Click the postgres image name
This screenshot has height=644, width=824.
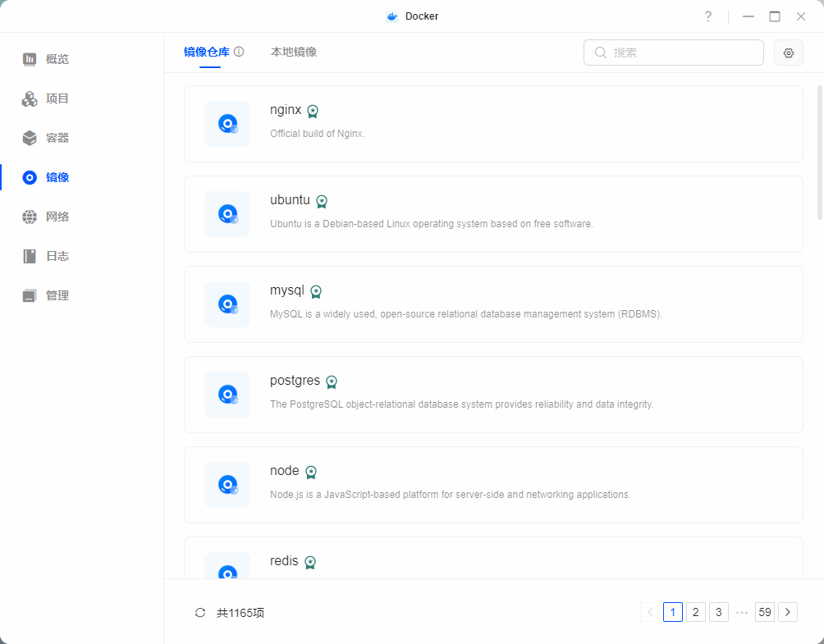click(295, 381)
